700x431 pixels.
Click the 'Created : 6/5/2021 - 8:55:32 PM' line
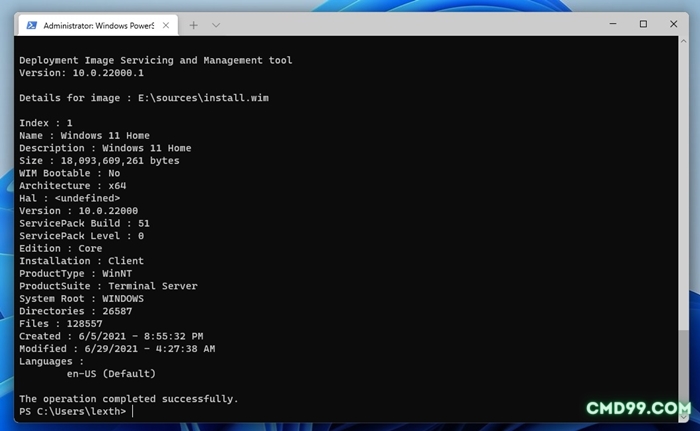111,335
